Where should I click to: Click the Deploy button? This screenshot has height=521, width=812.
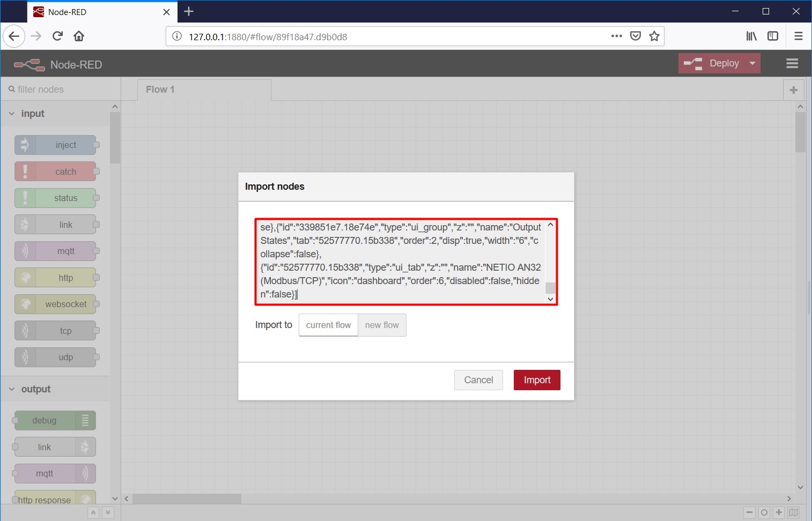[712, 63]
